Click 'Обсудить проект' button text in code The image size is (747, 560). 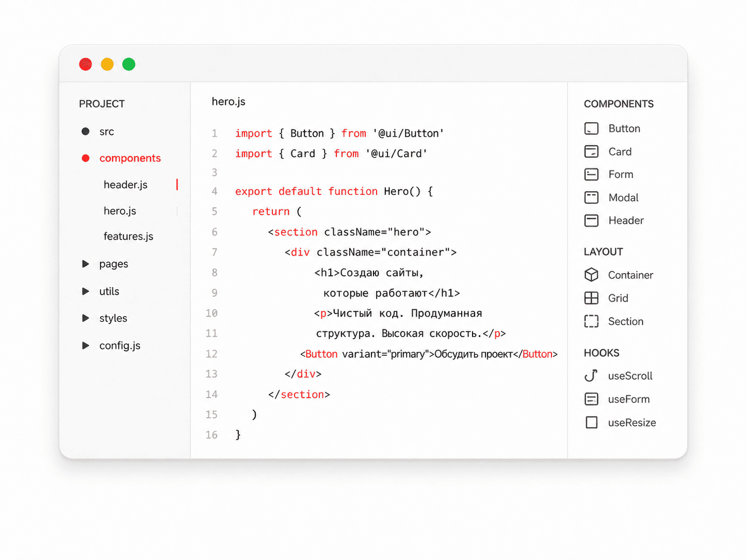click(474, 354)
